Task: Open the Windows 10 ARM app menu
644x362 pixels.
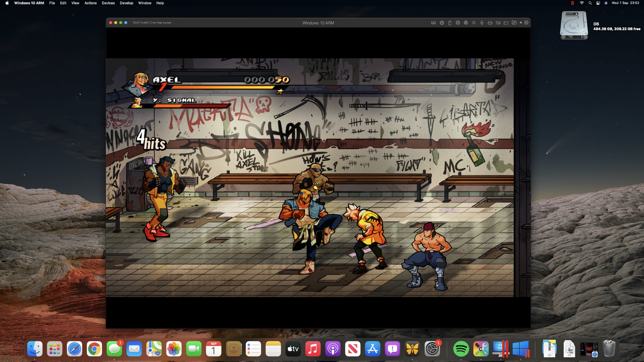Action: pos(29,3)
